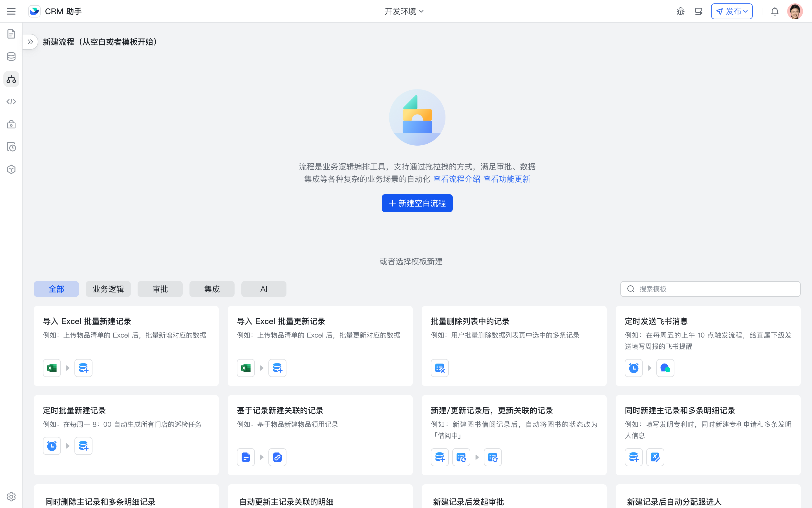This screenshot has height=508, width=812.
Task: Focus the 搜索模板 search field
Action: pyautogui.click(x=710, y=289)
